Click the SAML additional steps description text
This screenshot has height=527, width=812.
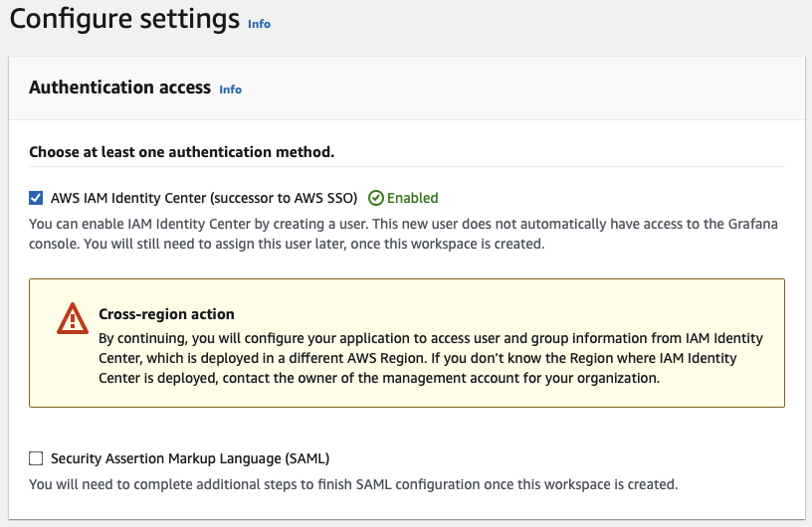(x=352, y=485)
